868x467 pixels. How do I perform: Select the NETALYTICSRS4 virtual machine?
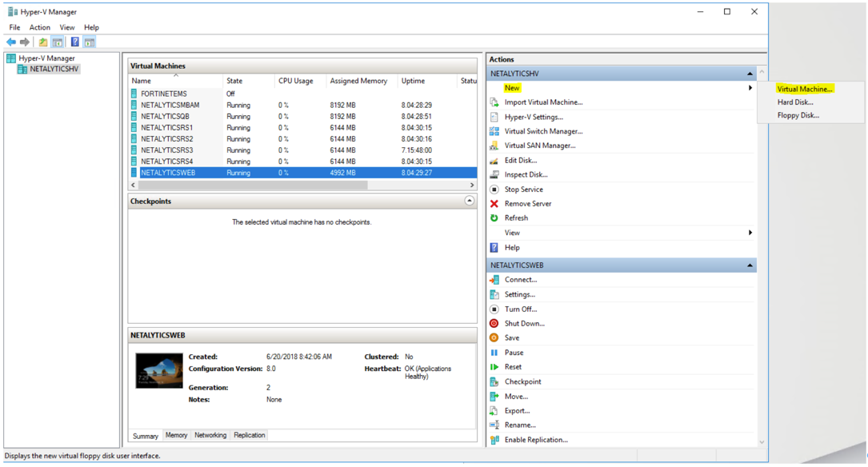click(x=166, y=162)
